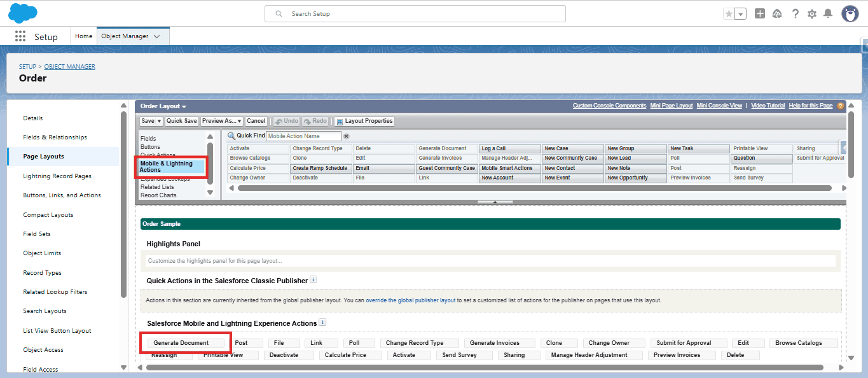The width and height of the screenshot is (868, 378).
Task: Open Lightning Record Pages in the sidebar
Action: [x=57, y=176]
